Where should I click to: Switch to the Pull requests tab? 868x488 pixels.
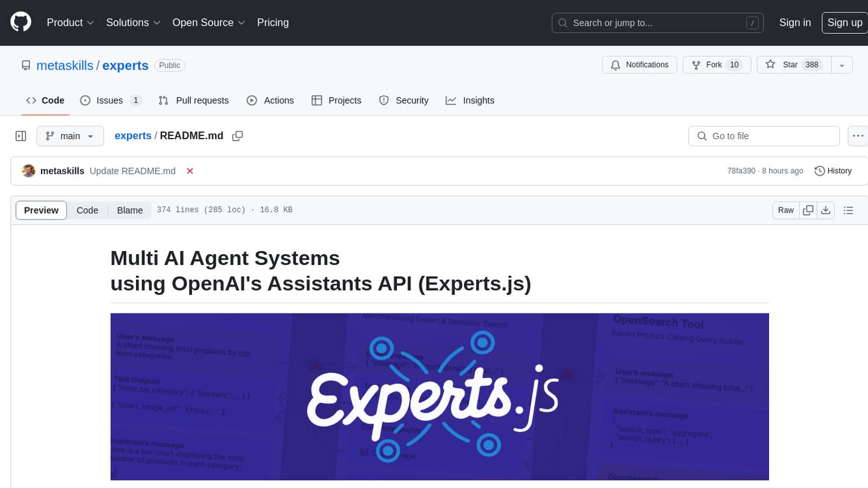point(193,100)
